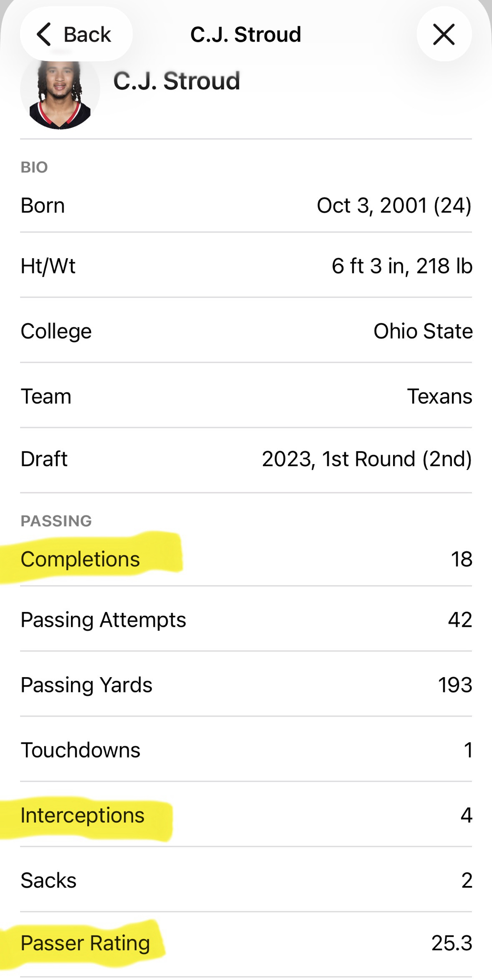Select the Sacks stat row
Screen dimensions: 492x980
pos(246,881)
